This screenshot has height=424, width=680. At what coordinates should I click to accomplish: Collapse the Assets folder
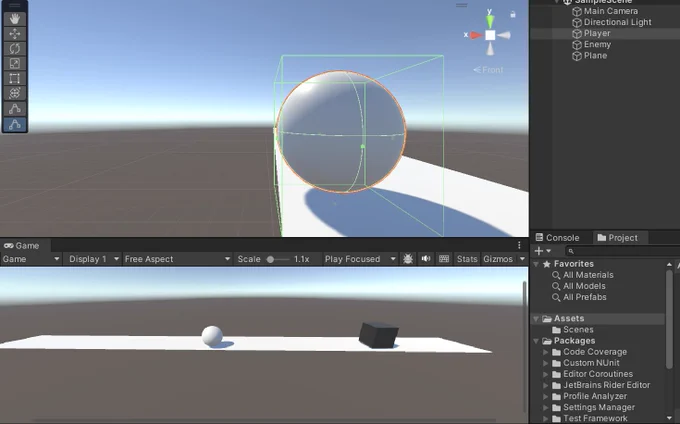coord(536,319)
